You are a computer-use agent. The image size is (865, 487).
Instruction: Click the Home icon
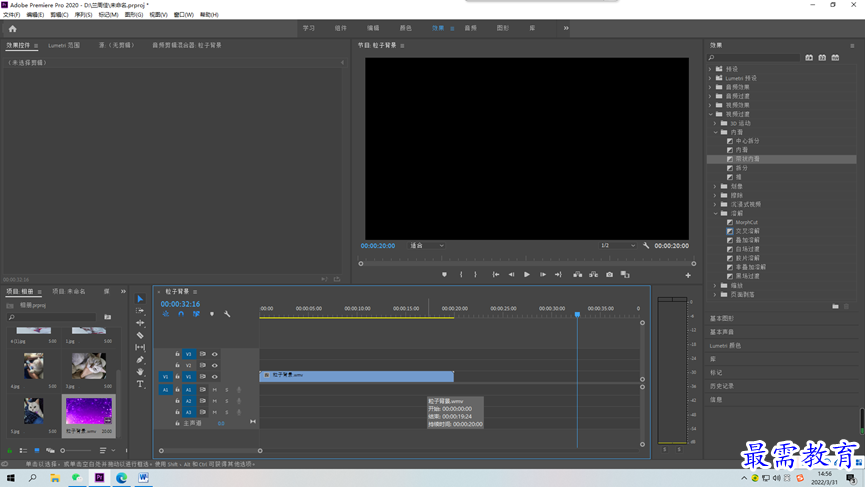pyautogui.click(x=13, y=29)
